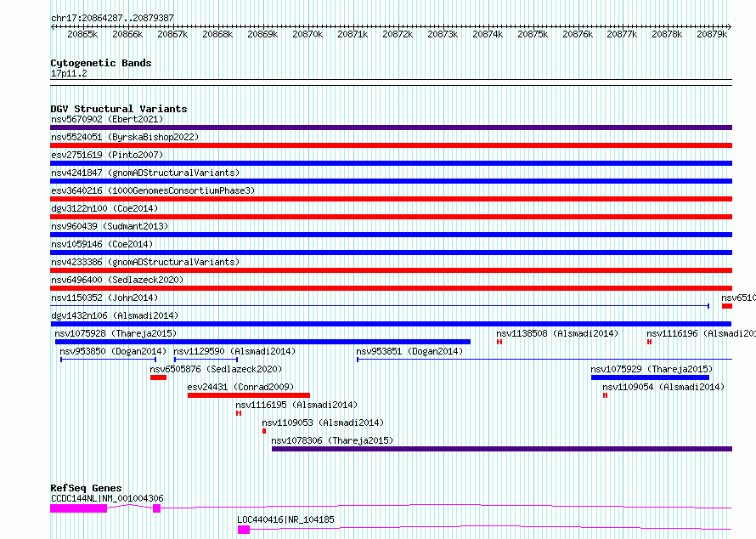Viewport: 756px width, 539px height.
Task: Click the DGV Structural Variants track title
Action: point(118,109)
